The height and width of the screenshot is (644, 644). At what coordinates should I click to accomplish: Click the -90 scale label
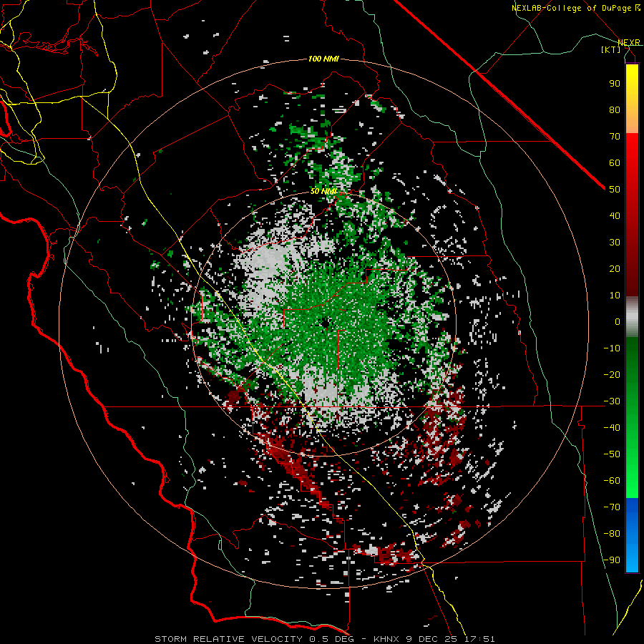click(612, 560)
